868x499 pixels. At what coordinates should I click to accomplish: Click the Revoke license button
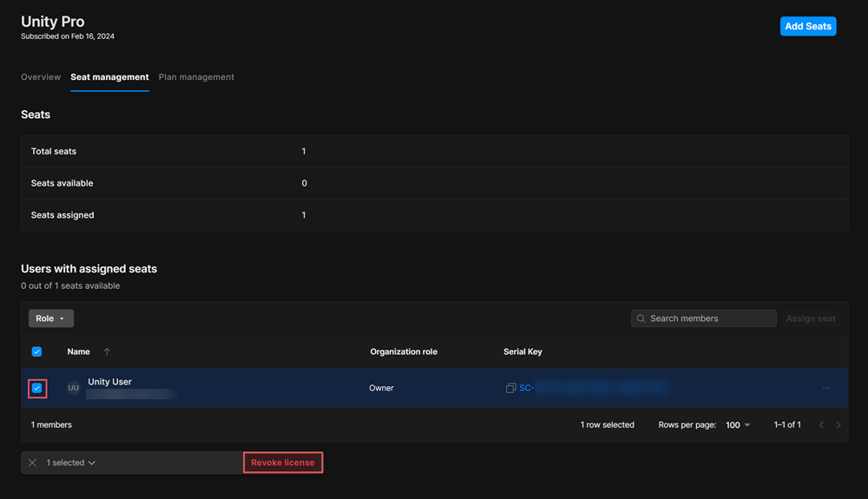click(x=283, y=463)
